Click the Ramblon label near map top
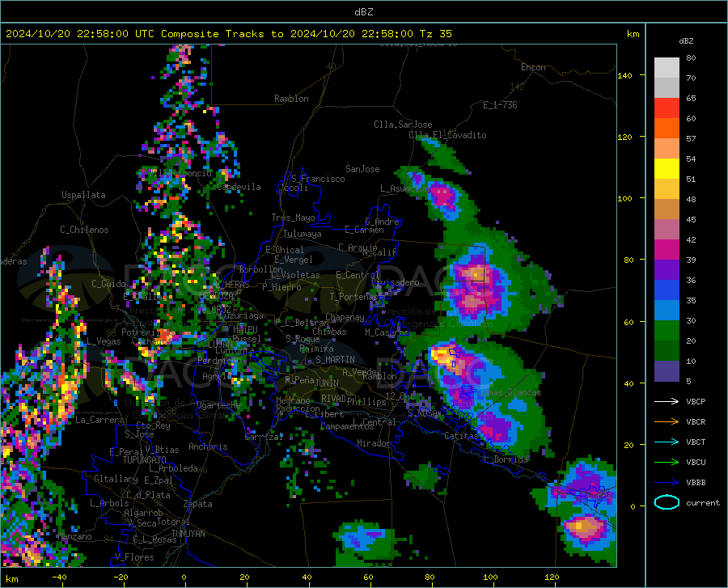 (291, 99)
